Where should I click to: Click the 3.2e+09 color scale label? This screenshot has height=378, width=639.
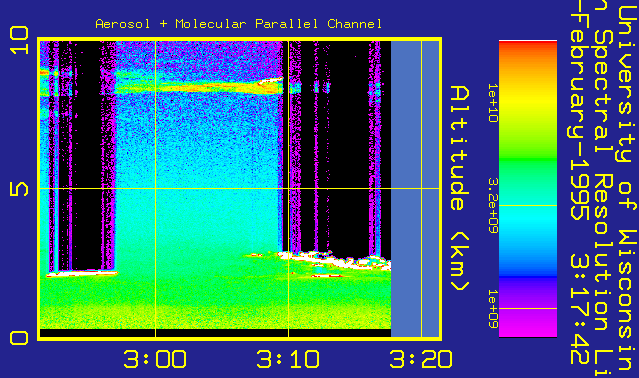[x=493, y=206]
